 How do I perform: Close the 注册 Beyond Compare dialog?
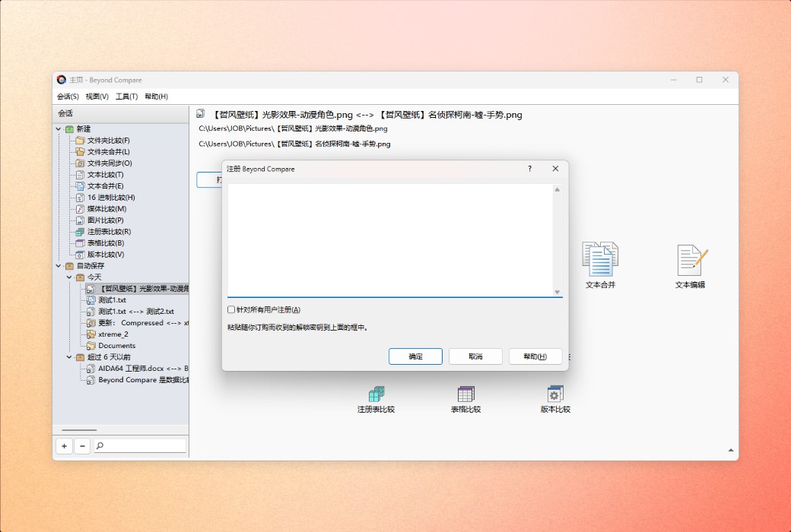point(555,169)
